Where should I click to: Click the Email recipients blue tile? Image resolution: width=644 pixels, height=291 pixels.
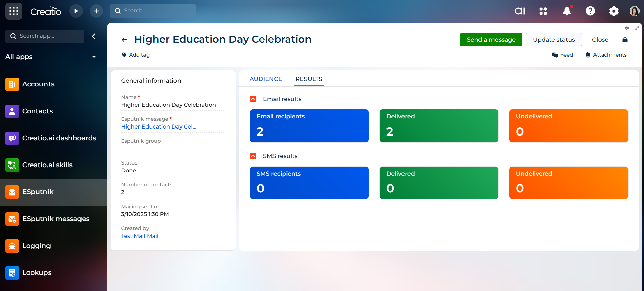[309, 126]
